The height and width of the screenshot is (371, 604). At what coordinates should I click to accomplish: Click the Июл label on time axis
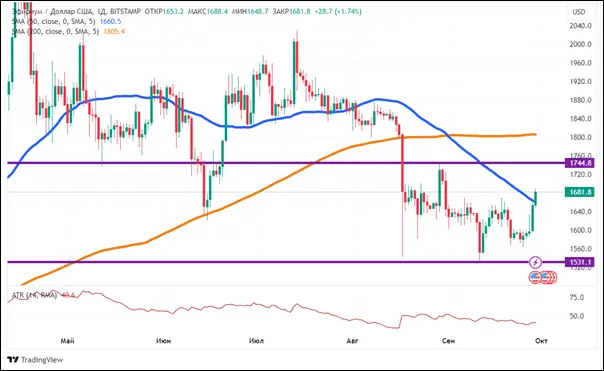257,341
